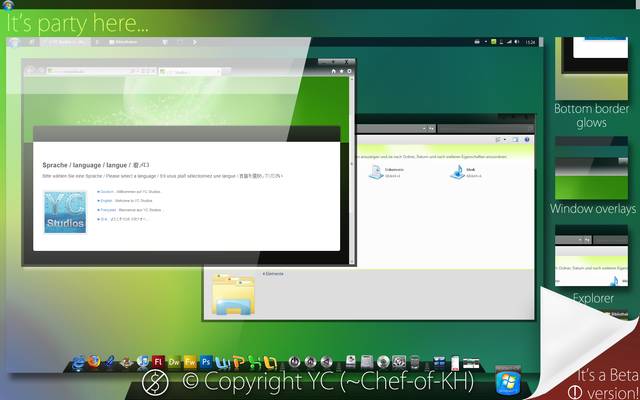Open Adobe Fireworks in the dock

pos(190,361)
